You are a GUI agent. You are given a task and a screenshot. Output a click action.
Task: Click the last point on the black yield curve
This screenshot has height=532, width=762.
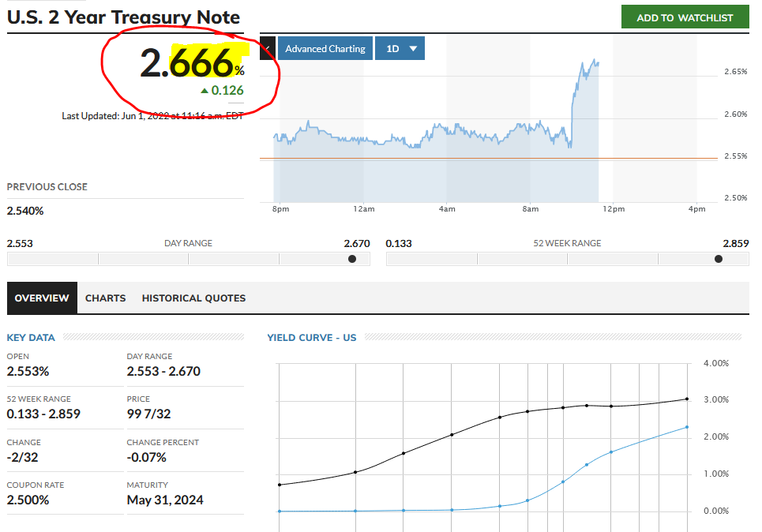point(687,399)
